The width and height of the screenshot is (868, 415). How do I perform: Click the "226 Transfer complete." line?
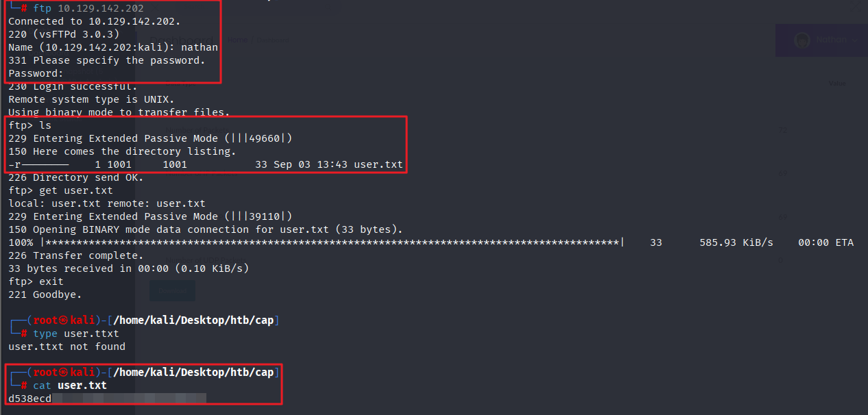coord(75,255)
